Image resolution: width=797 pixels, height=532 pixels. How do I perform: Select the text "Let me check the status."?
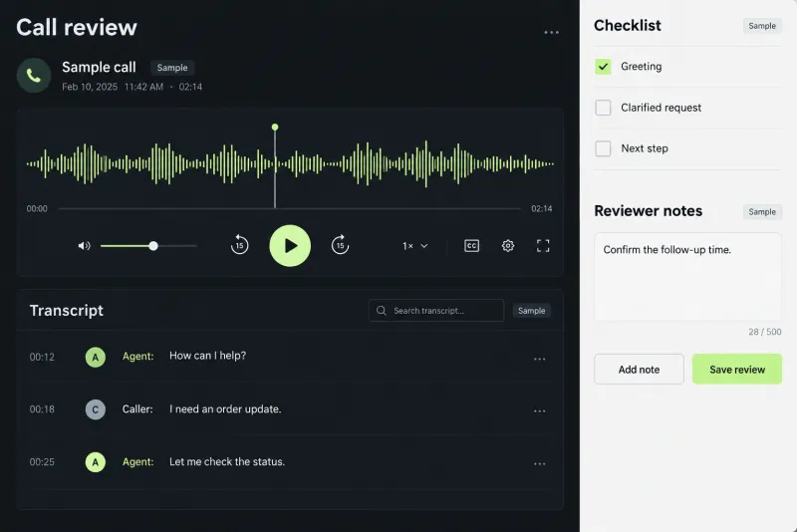pos(227,462)
